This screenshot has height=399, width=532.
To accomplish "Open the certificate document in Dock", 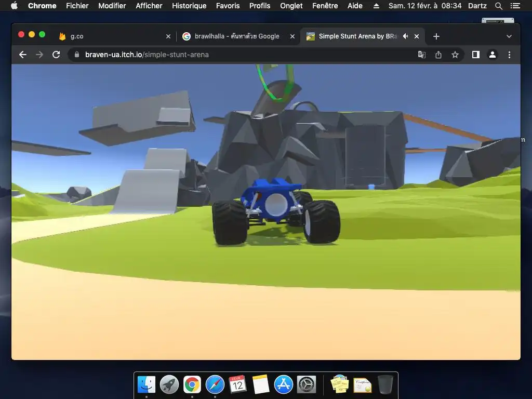I will click(x=363, y=385).
